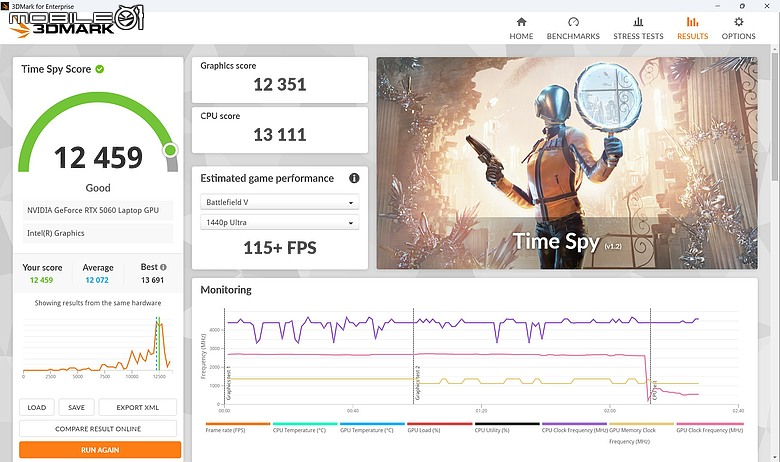This screenshot has height=462, width=780.
Task: Click the Stress Tests bar chart icon
Action: coord(638,21)
